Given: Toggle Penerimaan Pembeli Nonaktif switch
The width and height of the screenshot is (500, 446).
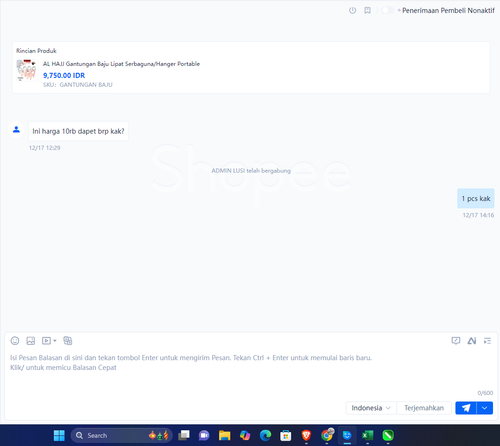Looking at the screenshot, I should (x=387, y=10).
